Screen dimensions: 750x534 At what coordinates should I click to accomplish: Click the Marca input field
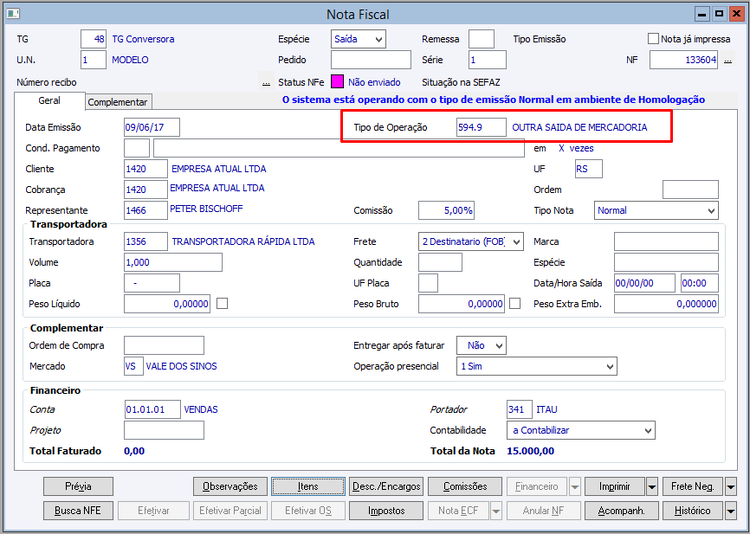click(x=666, y=242)
